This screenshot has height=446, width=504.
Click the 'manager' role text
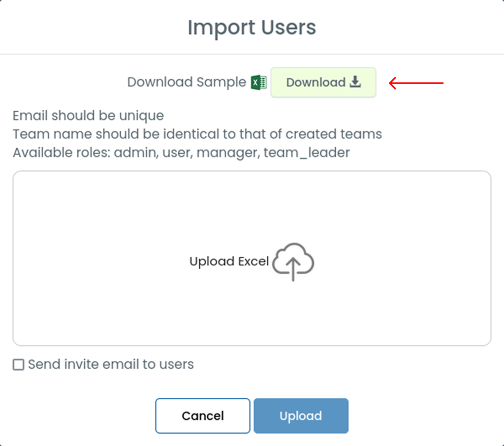point(228,153)
